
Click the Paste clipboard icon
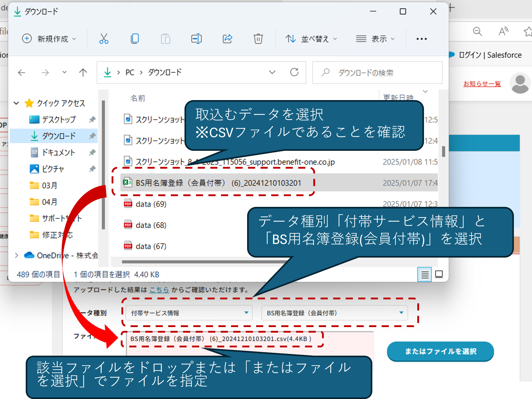(165, 39)
